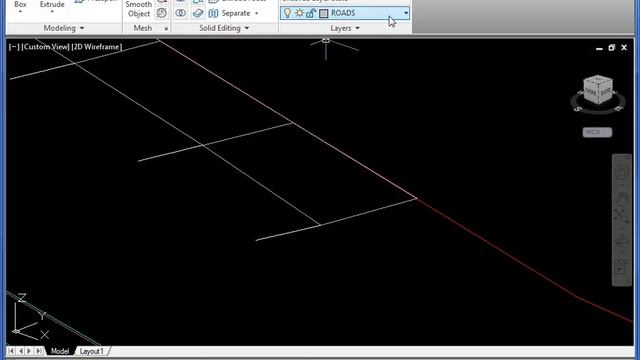Open the Separate dropdown arrow
The width and height of the screenshot is (640, 360).
click(257, 13)
